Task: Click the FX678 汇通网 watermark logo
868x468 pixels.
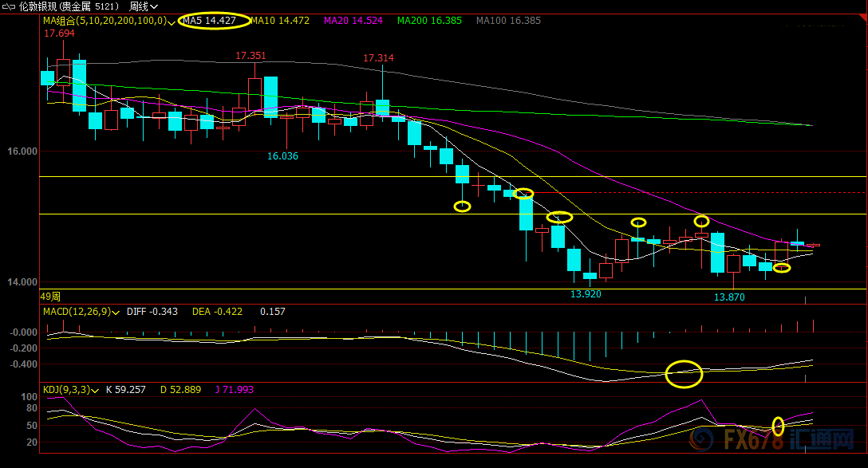Action: click(774, 440)
